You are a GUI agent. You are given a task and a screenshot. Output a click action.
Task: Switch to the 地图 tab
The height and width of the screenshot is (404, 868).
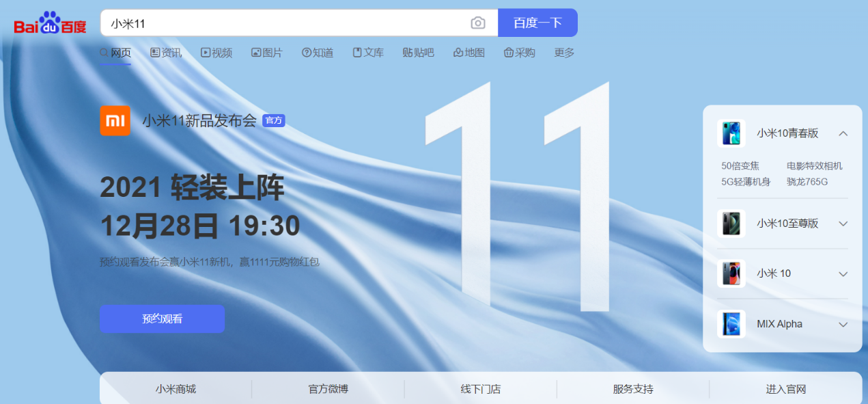coord(469,53)
